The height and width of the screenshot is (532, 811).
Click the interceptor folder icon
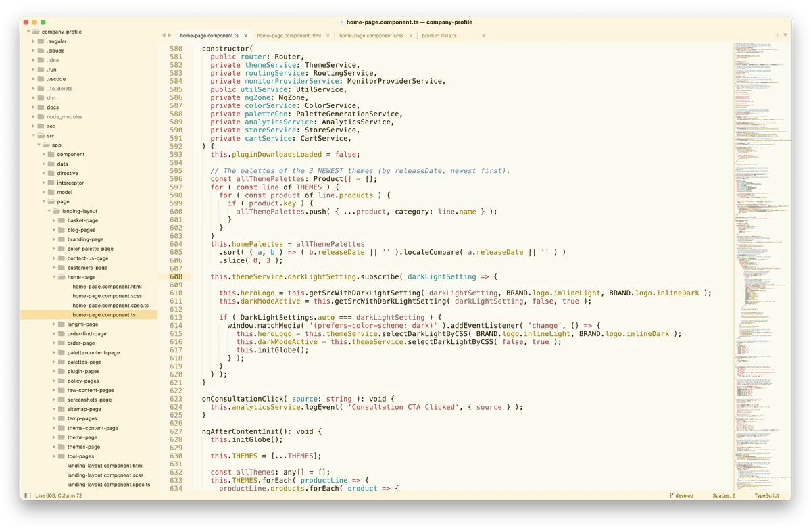(x=51, y=183)
